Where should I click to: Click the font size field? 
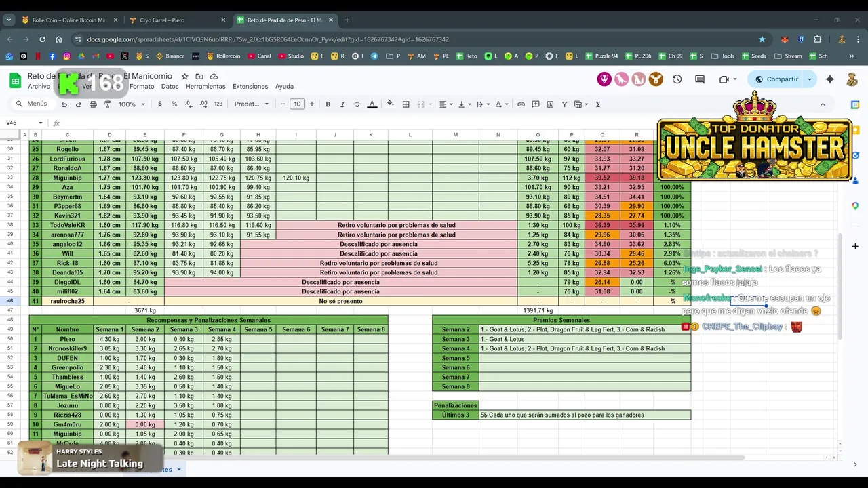297,104
